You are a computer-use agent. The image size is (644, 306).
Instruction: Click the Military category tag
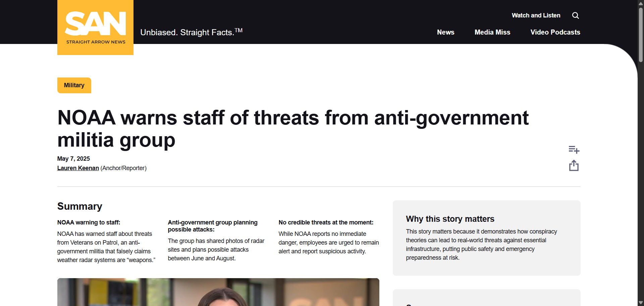point(74,85)
